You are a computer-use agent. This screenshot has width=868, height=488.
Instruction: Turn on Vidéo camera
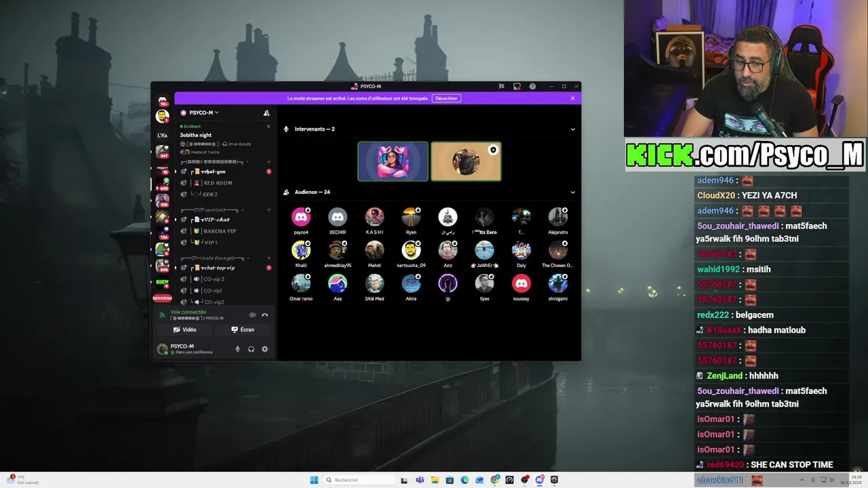click(184, 329)
